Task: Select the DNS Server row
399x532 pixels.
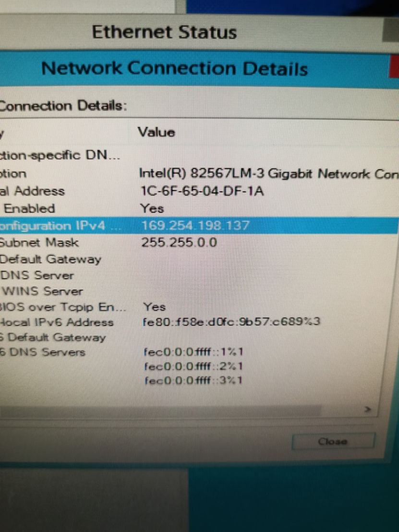Action: (199, 275)
